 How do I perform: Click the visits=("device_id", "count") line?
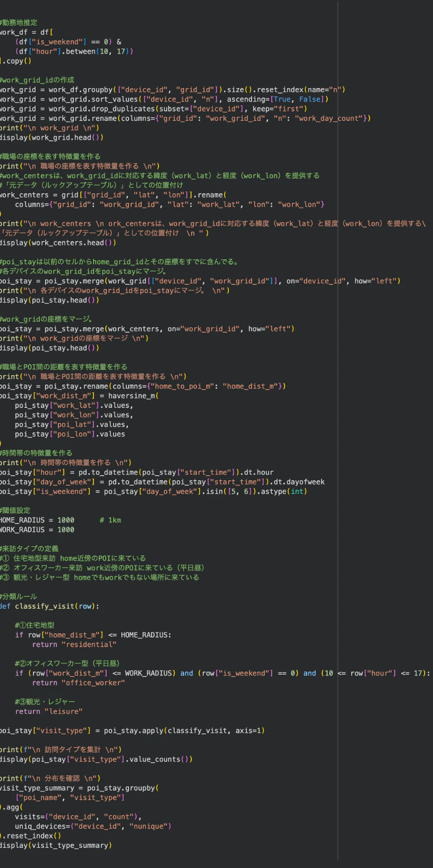click(78, 817)
